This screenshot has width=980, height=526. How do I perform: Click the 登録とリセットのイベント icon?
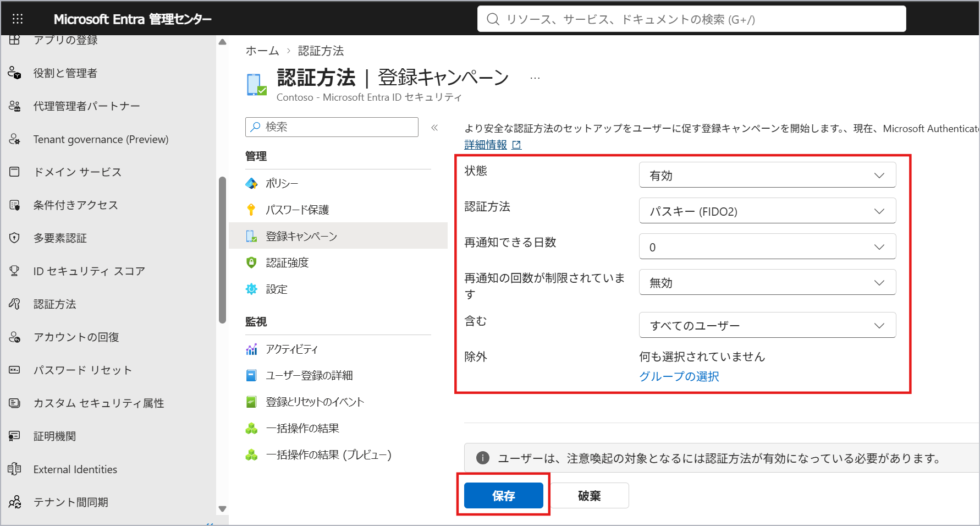click(251, 402)
